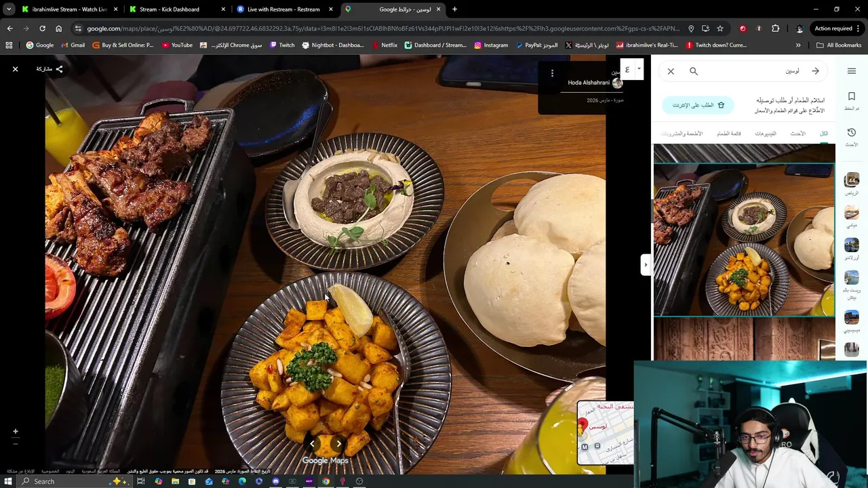Click the Privacy (الخصوصية) footer link
Viewport: 868px width, 488px height.
coord(50,471)
